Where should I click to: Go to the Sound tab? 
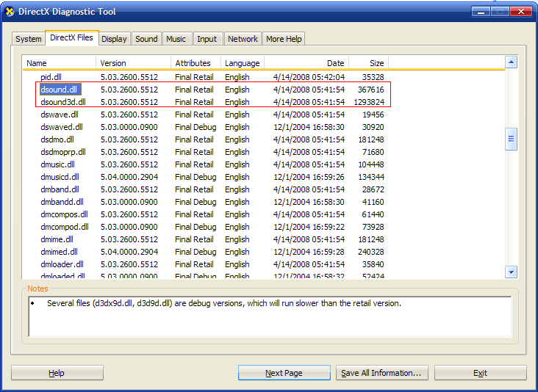(146, 39)
